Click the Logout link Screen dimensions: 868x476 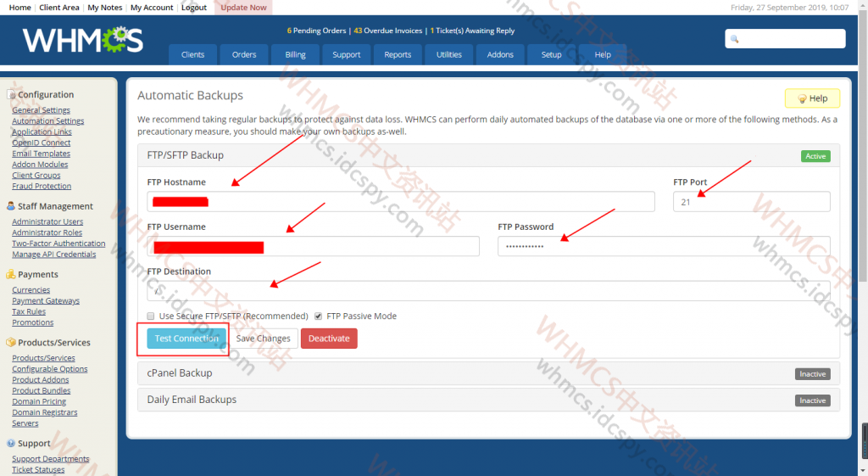194,7
